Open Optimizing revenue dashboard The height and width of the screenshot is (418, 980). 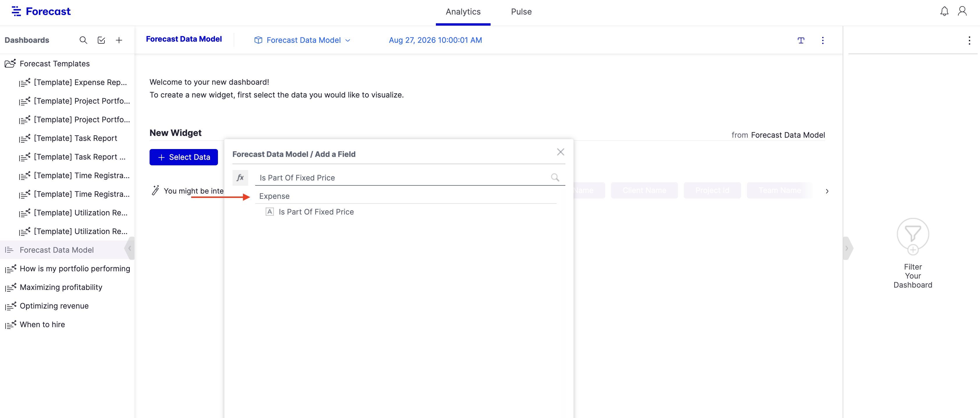pos(54,306)
